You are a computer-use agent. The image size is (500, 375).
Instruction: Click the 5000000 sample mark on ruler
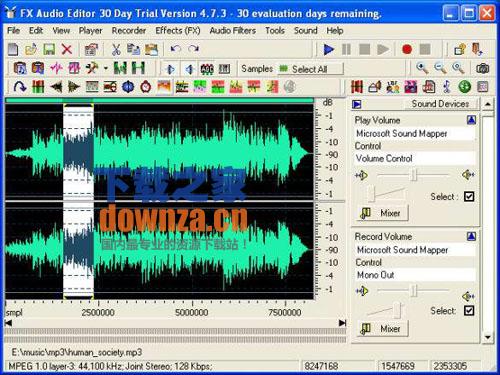[x=192, y=312]
